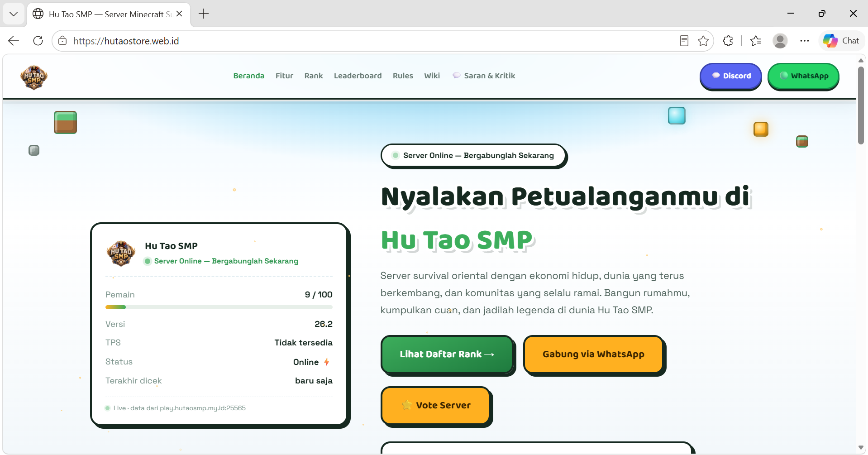Open a new browser tab
868x455 pixels.
click(x=204, y=14)
